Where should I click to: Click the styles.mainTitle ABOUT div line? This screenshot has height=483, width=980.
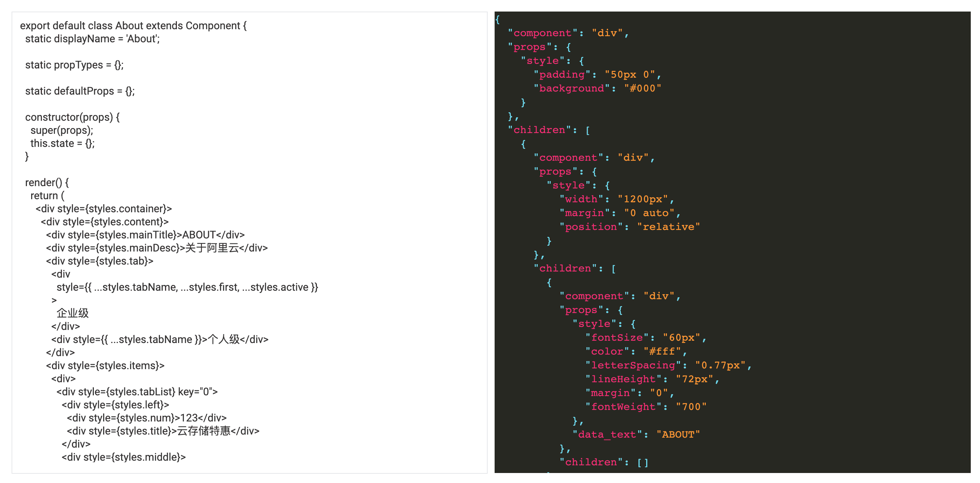coord(145,235)
